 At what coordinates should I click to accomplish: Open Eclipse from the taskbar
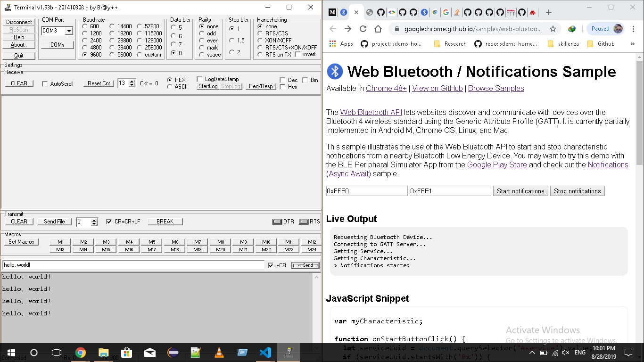point(173,353)
